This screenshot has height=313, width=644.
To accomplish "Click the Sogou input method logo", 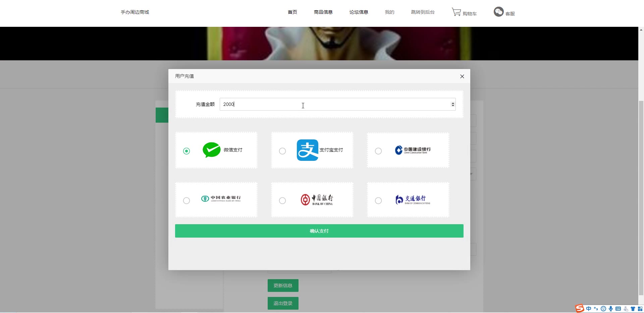I will point(580,308).
